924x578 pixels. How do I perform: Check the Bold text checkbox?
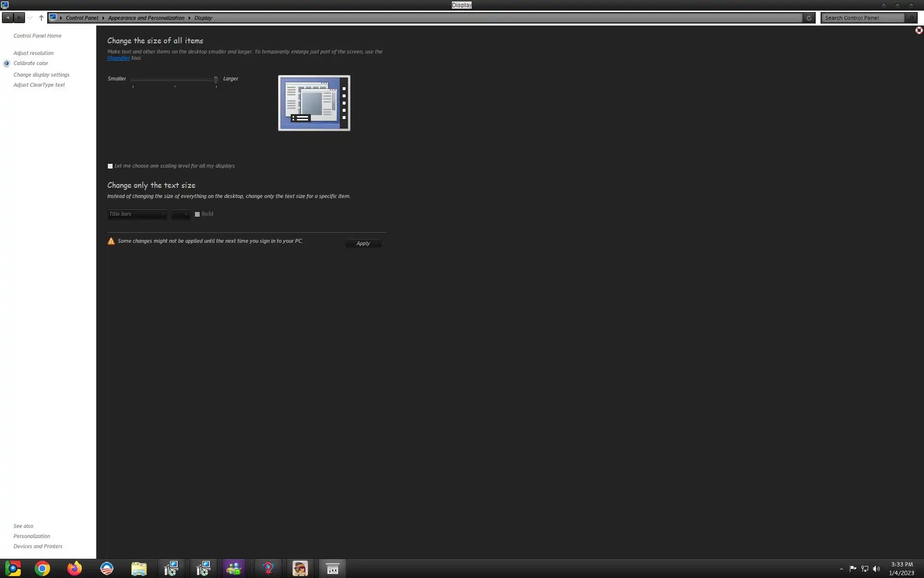(x=197, y=214)
